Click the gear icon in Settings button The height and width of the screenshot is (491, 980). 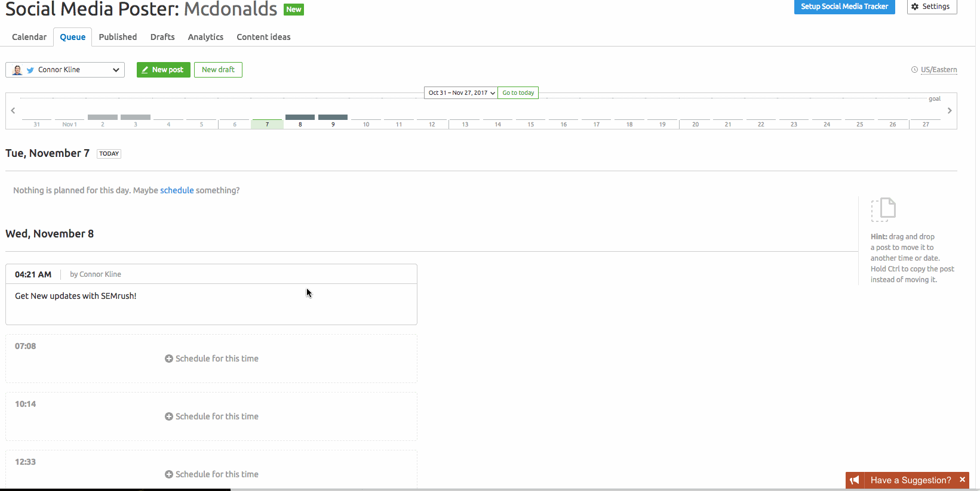915,7
